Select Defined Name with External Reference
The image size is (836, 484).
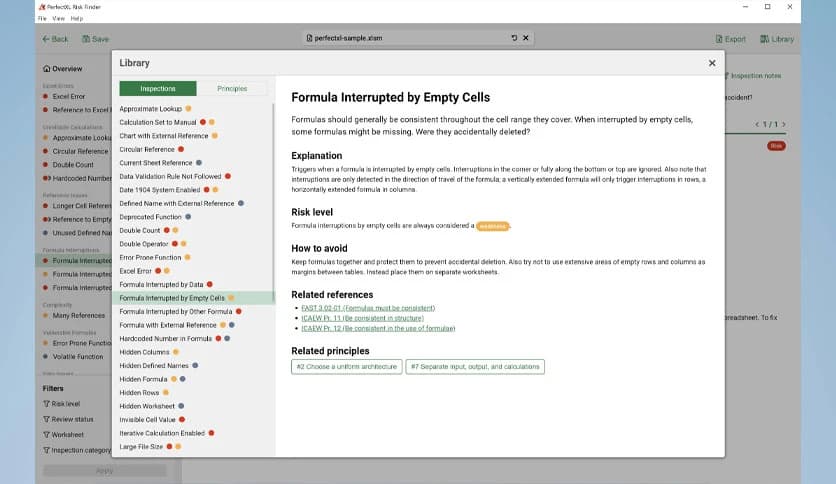coord(181,204)
